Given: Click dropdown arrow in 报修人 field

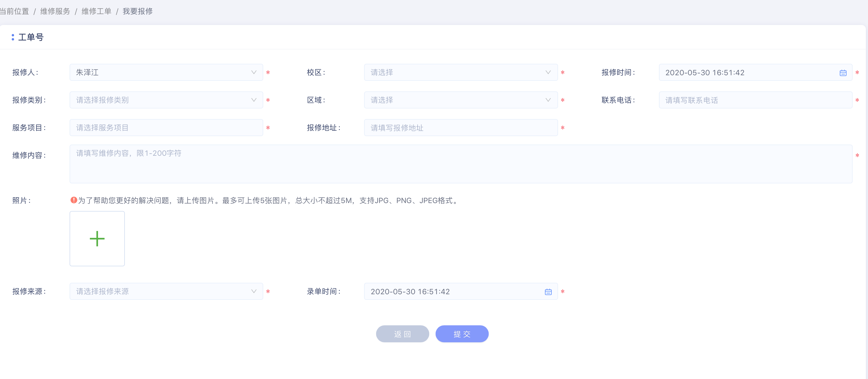Looking at the screenshot, I should [x=254, y=73].
